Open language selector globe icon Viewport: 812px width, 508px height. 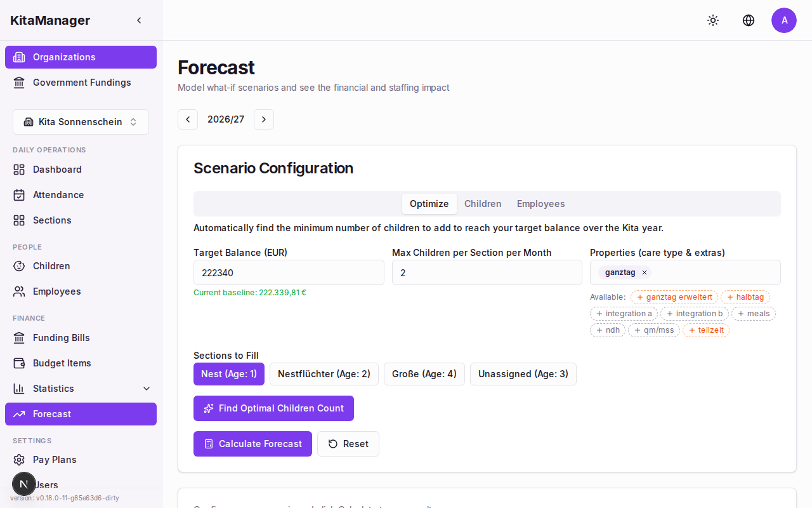click(x=749, y=20)
